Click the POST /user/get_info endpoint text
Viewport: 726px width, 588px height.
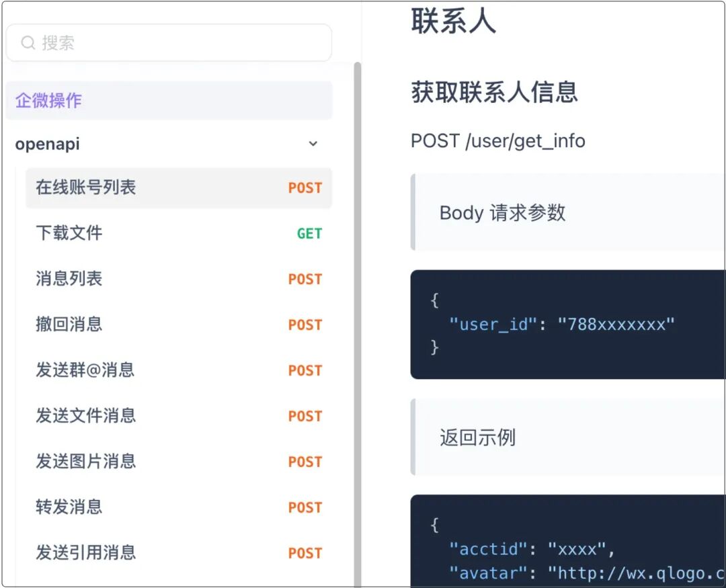(497, 140)
